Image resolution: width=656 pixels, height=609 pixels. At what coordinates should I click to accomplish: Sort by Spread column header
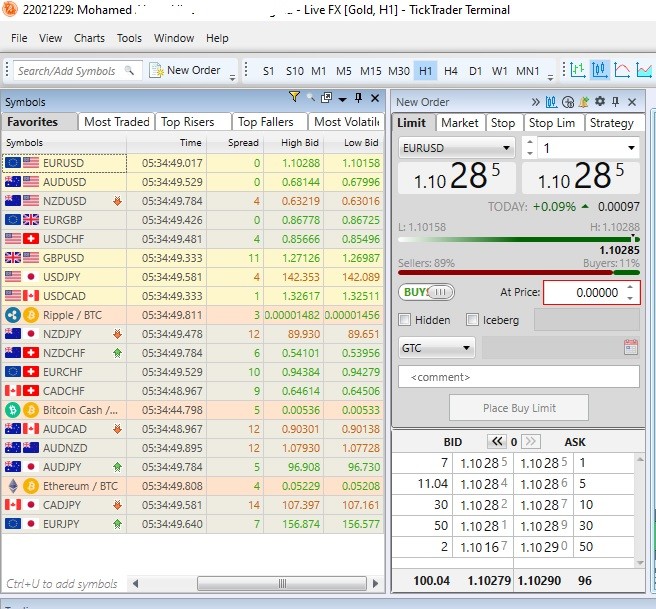coord(235,143)
